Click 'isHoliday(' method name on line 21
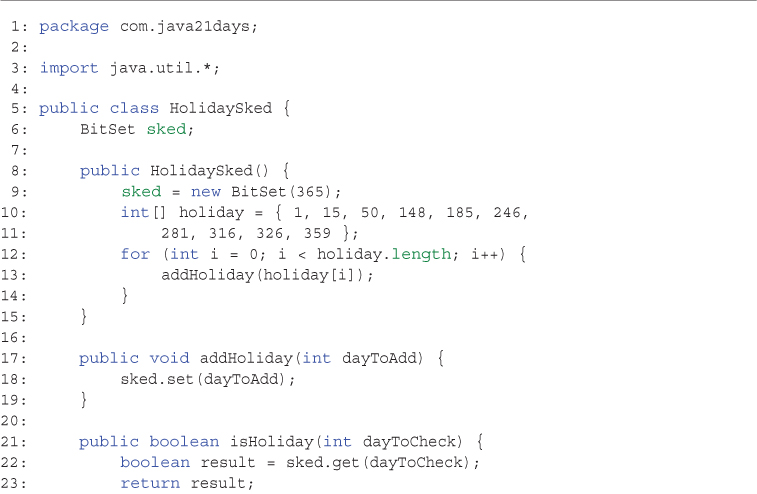 point(276,441)
